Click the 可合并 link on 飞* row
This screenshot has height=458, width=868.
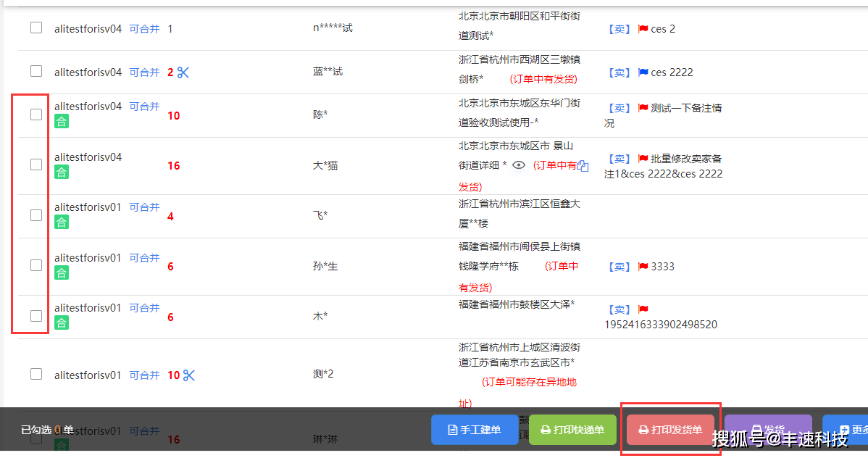click(144, 207)
